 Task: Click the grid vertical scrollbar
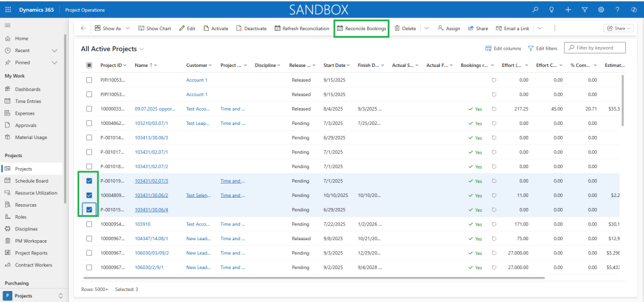pyautogui.click(x=623, y=100)
